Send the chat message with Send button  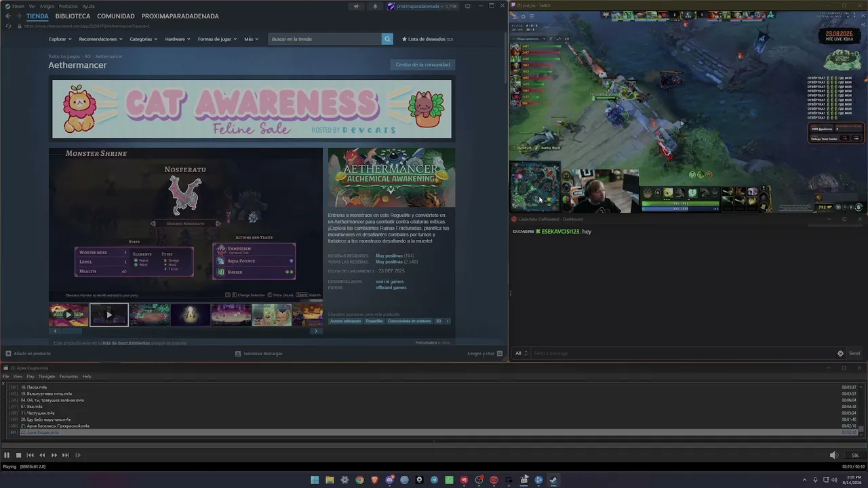[x=854, y=353]
